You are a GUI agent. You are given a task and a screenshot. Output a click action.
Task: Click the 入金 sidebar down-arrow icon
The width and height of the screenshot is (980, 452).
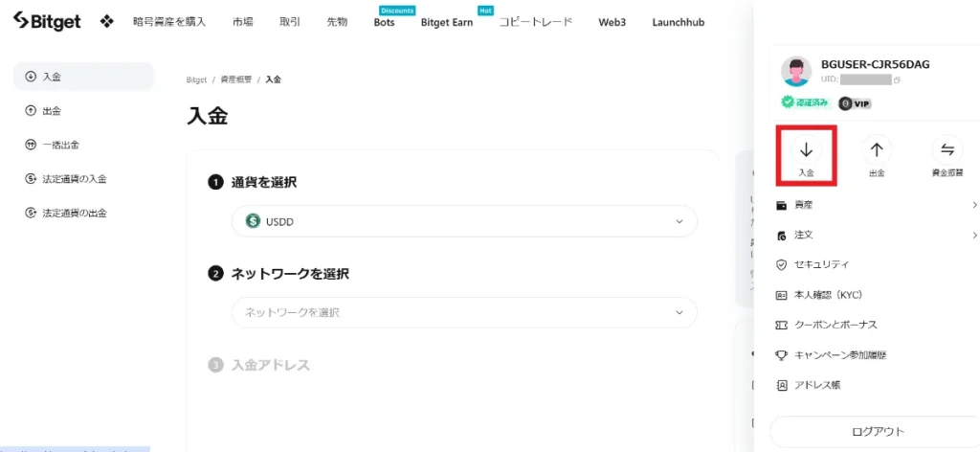(30, 77)
